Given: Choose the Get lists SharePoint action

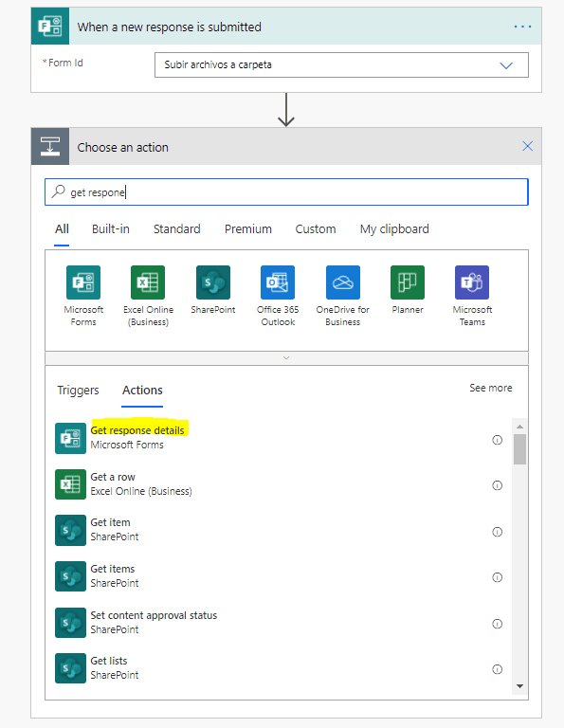Looking at the screenshot, I should (279, 668).
